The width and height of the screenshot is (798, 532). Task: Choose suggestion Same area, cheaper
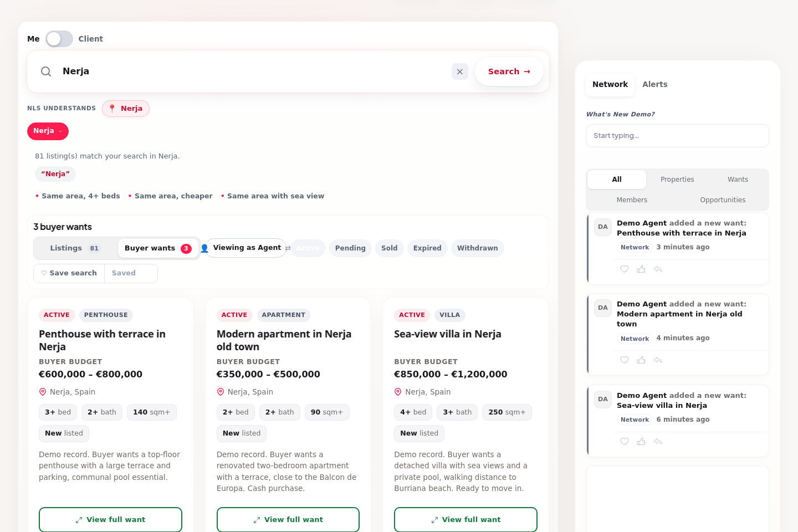[x=170, y=196]
